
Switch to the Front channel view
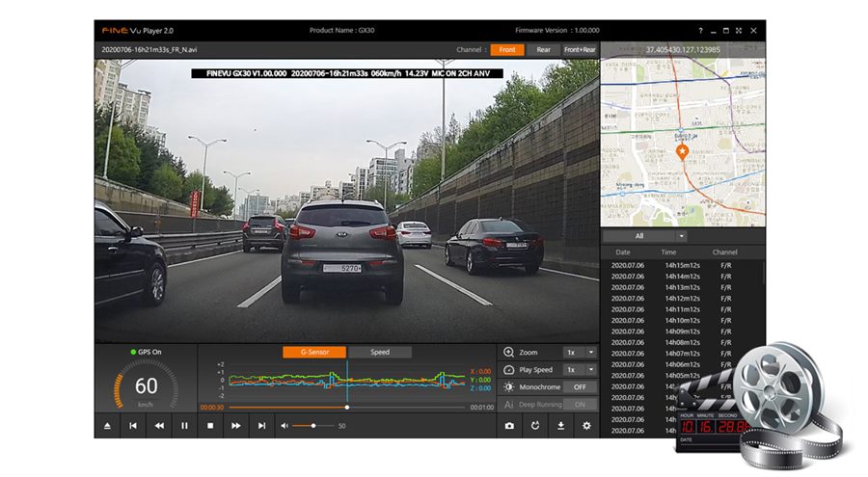507,50
